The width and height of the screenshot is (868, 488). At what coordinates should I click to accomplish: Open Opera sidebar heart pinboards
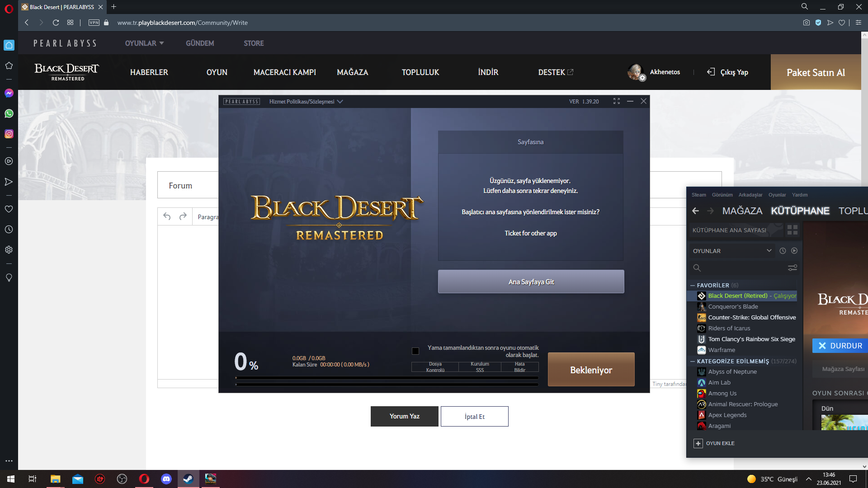[x=9, y=209]
